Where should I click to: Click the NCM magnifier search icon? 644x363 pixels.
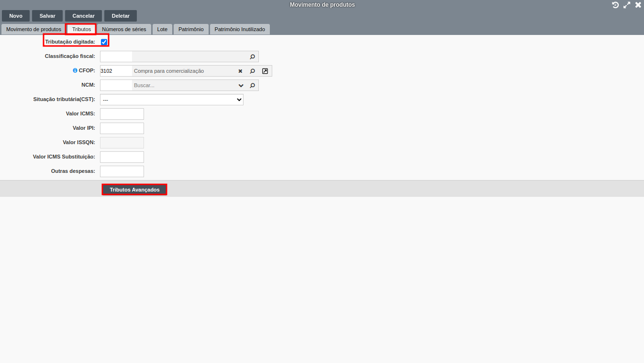pyautogui.click(x=252, y=85)
